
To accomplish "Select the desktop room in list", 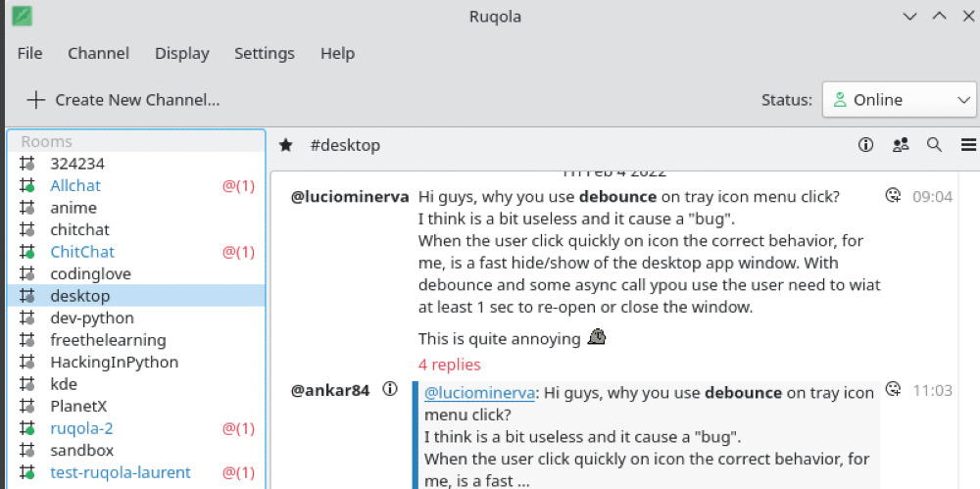I will [x=136, y=296].
